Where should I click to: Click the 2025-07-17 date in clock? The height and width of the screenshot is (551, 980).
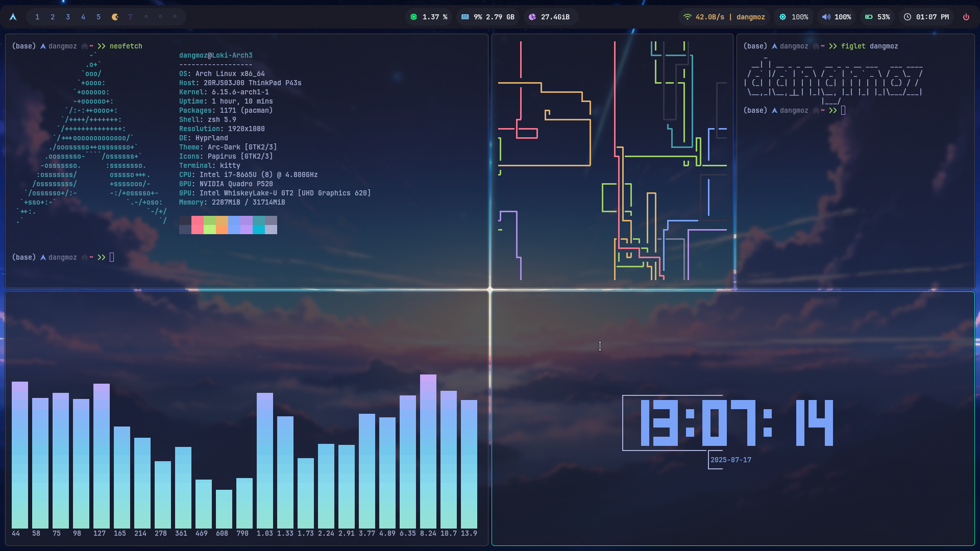pos(730,460)
